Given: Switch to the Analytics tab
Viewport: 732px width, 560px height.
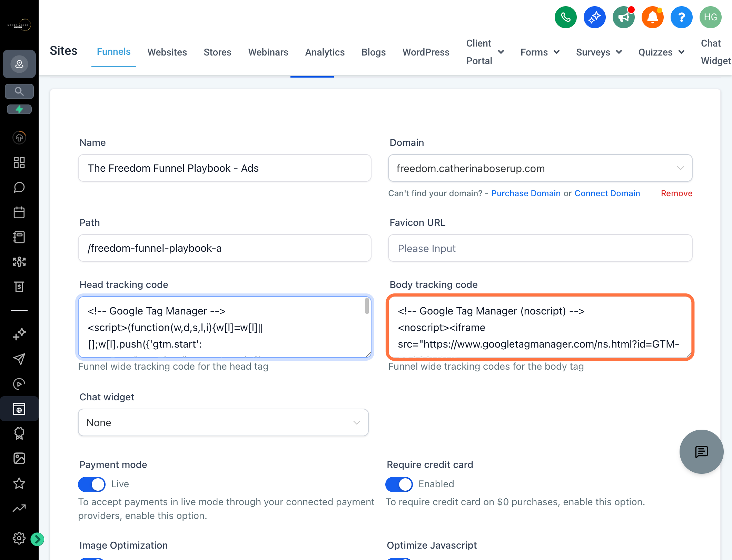Looking at the screenshot, I should pyautogui.click(x=325, y=52).
